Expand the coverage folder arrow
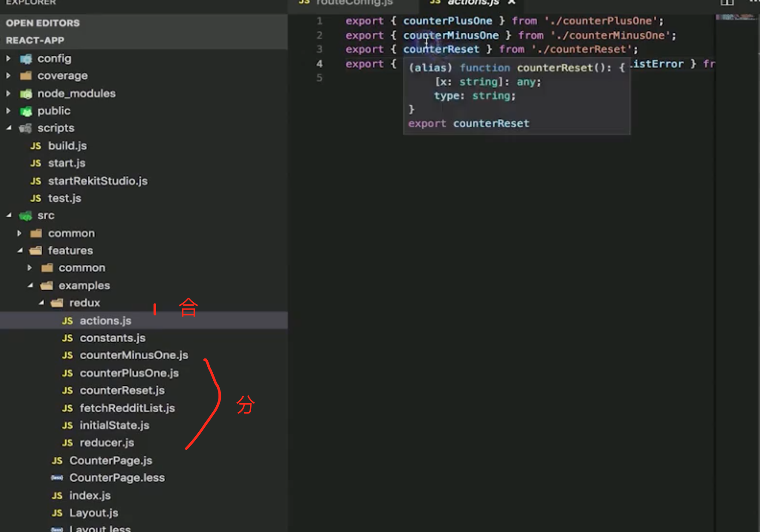This screenshot has height=532, width=760. 8,76
